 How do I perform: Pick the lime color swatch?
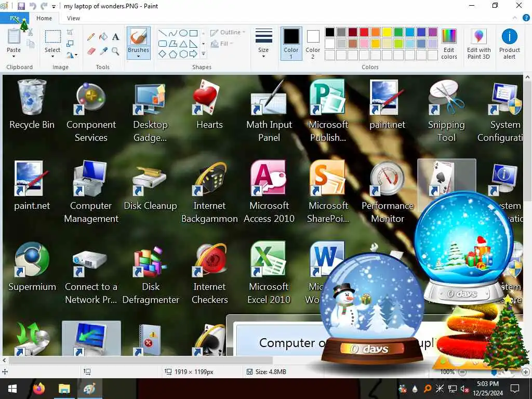pos(398,44)
